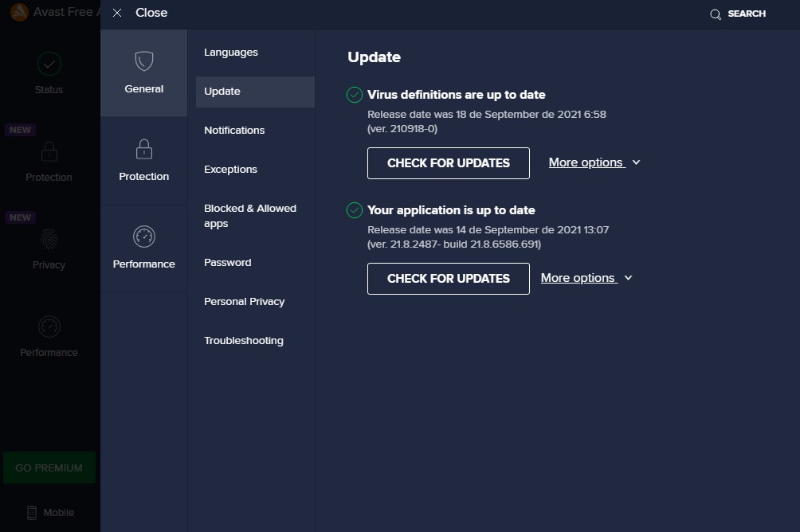The width and height of the screenshot is (800, 532).
Task: Click release date '14 de September de 2021' text
Action: (517, 229)
